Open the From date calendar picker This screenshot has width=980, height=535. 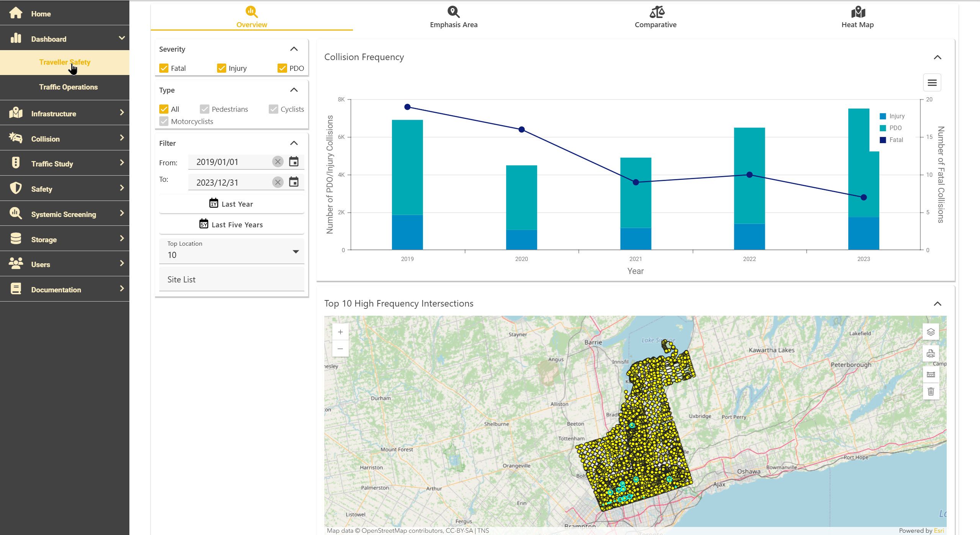coord(294,161)
